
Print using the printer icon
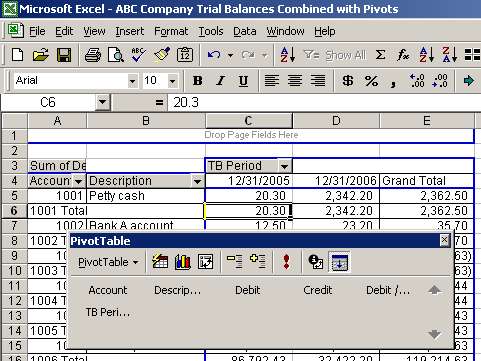(93, 55)
